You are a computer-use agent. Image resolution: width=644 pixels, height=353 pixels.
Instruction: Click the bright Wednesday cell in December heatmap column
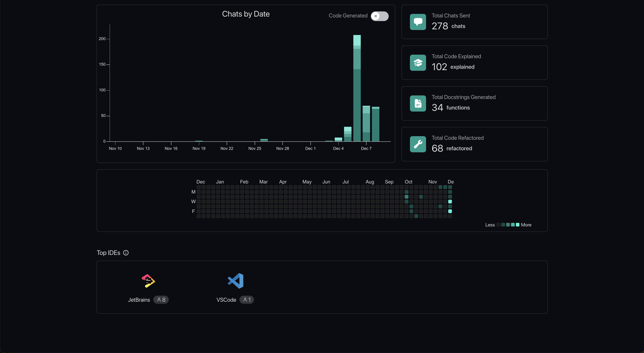point(450,201)
